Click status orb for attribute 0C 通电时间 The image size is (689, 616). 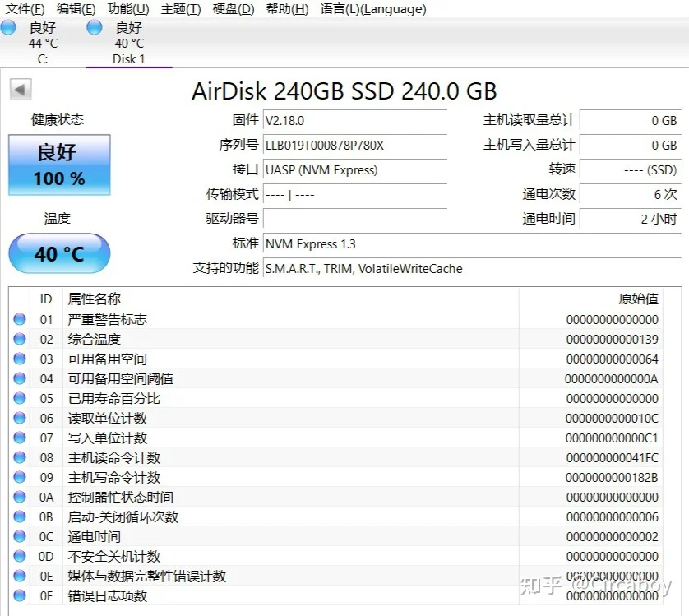tap(20, 536)
